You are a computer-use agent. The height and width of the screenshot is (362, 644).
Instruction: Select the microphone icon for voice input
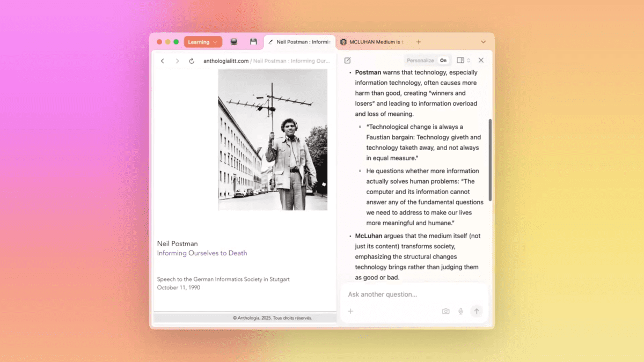click(460, 311)
